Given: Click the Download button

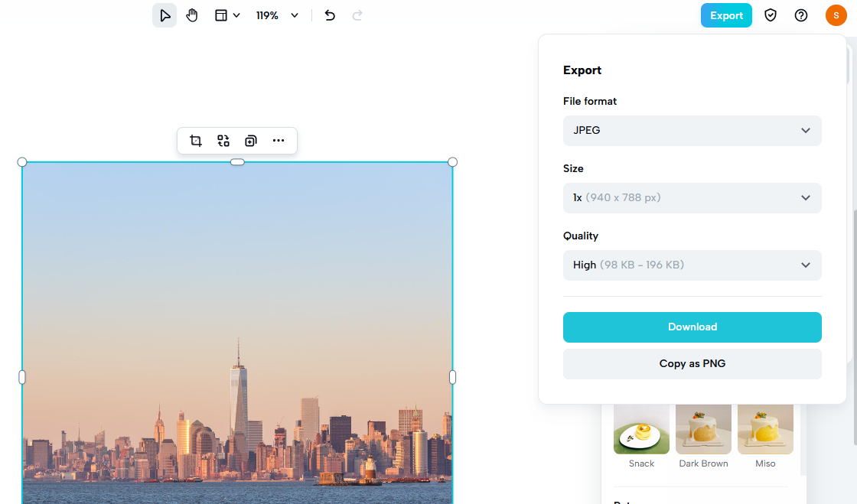Looking at the screenshot, I should pyautogui.click(x=692, y=327).
